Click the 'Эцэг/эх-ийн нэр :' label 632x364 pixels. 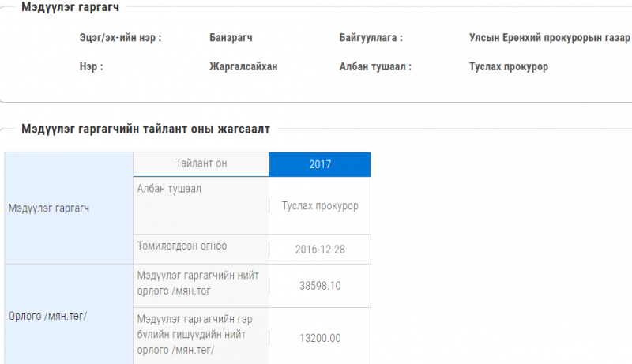tap(120, 37)
